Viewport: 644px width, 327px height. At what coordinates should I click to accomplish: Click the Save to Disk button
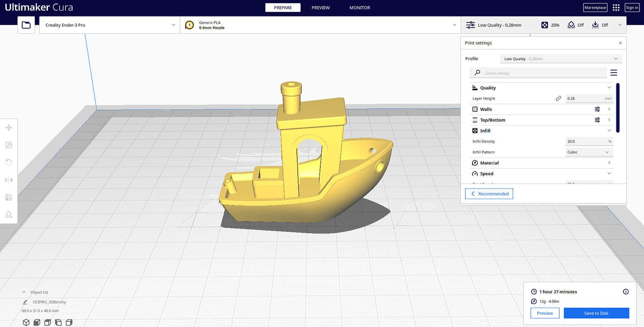pyautogui.click(x=596, y=313)
